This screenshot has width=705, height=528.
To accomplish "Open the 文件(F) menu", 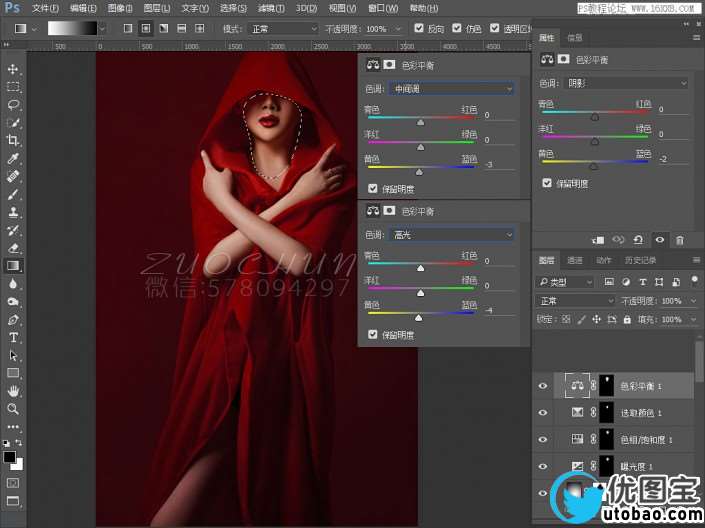I will [x=45, y=8].
